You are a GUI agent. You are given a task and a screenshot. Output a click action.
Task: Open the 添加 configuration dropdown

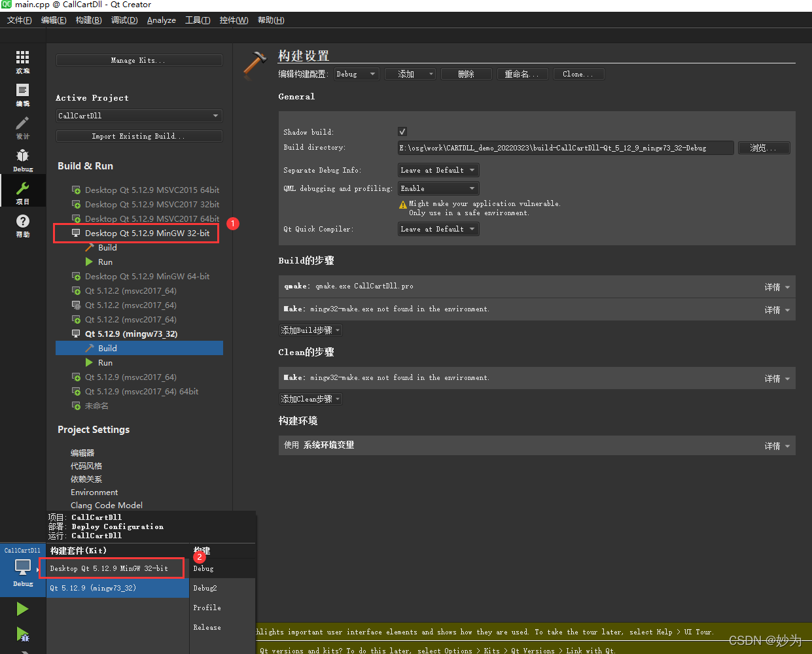pyautogui.click(x=410, y=74)
